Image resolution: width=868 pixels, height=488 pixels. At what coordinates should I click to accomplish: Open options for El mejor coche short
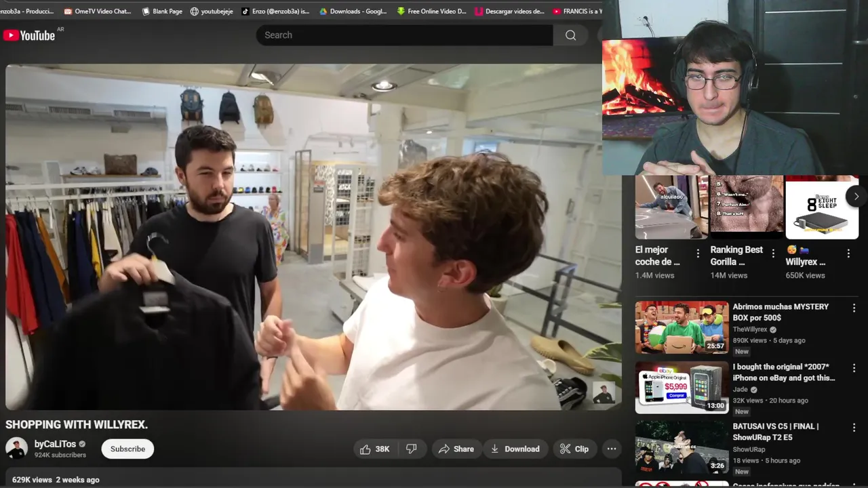[x=698, y=253]
